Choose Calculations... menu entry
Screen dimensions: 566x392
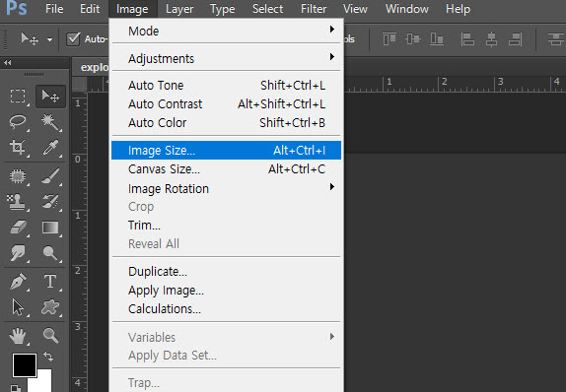227,308
